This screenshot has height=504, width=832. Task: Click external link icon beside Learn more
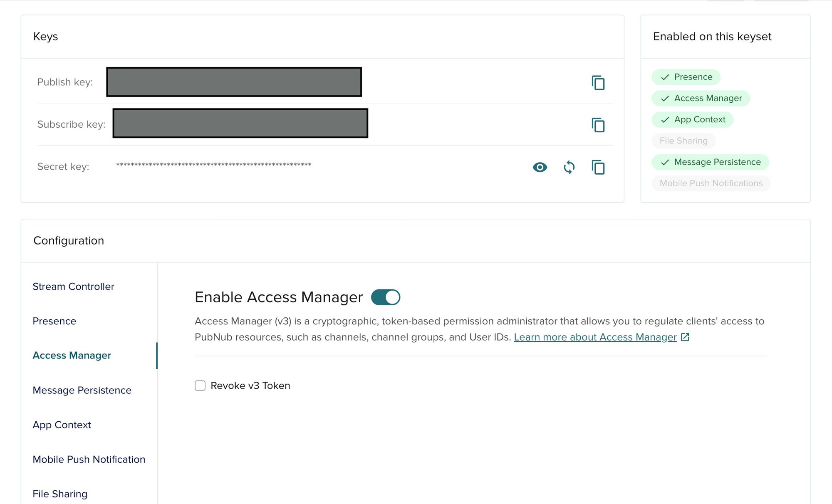point(685,337)
